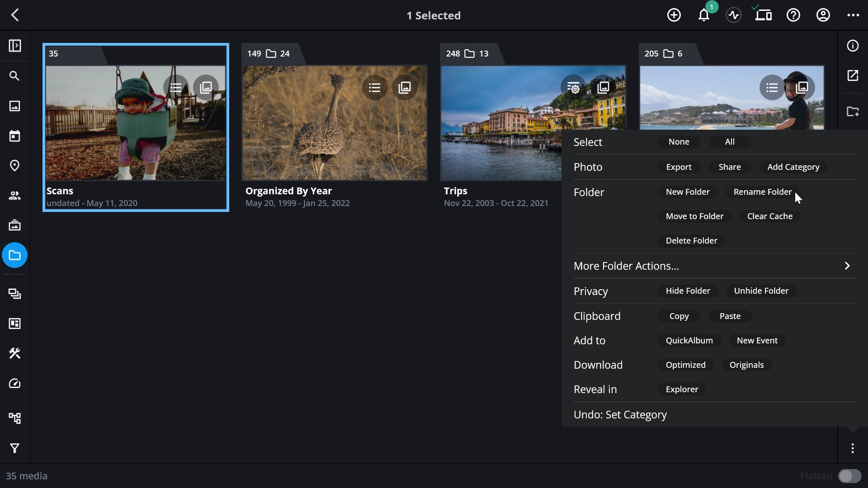Open the vertical dots actions menu
The height and width of the screenshot is (488, 868).
(x=853, y=448)
